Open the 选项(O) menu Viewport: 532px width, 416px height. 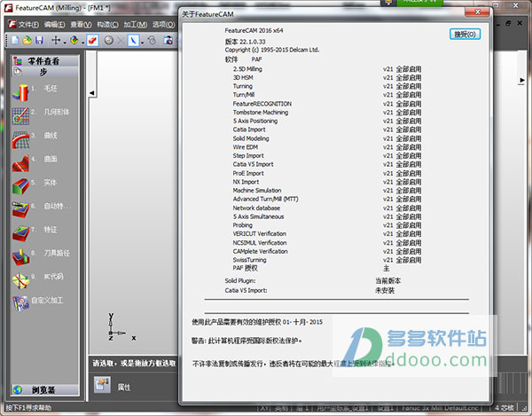click(163, 25)
